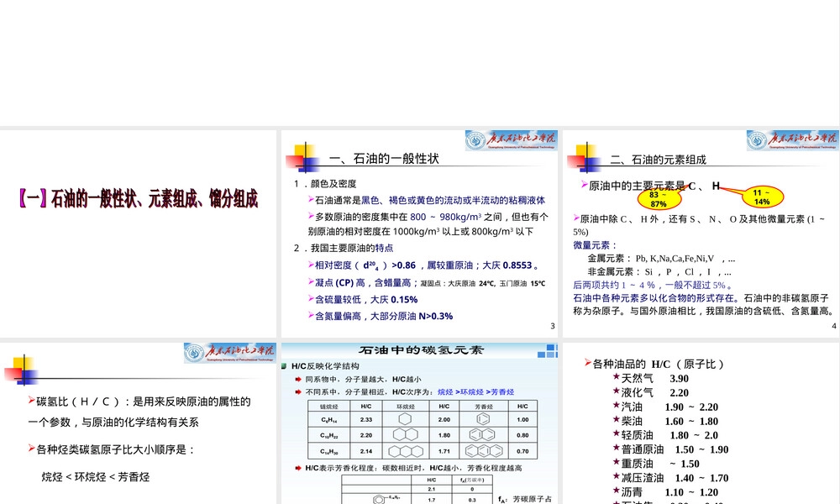The height and width of the screenshot is (504, 840).
Task: Click the heading 1．颜色及密度
Action: 324,184
